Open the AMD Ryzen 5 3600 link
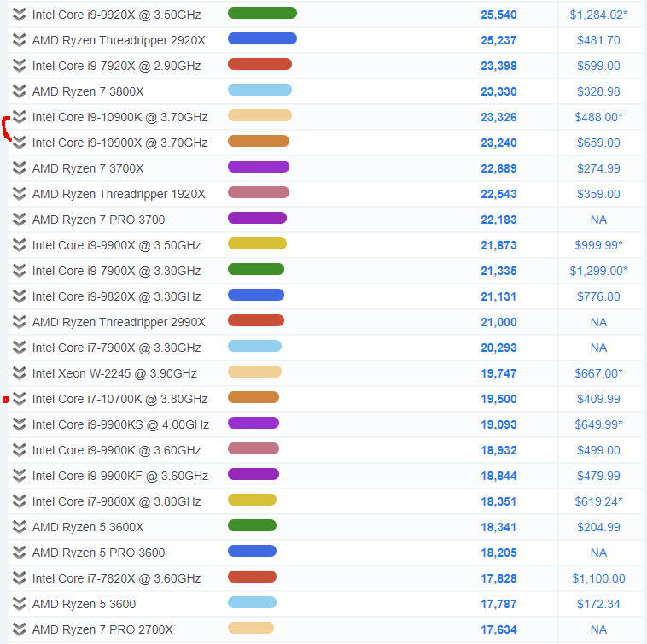The image size is (647, 644). point(84,604)
